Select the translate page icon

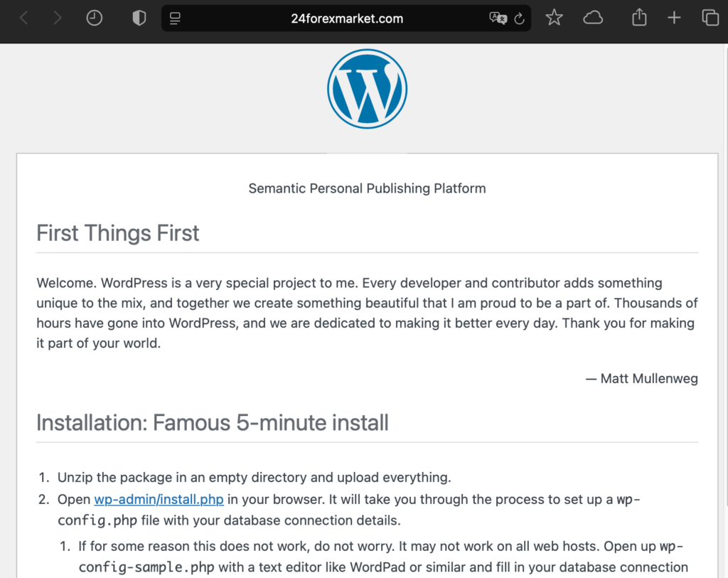(498, 18)
